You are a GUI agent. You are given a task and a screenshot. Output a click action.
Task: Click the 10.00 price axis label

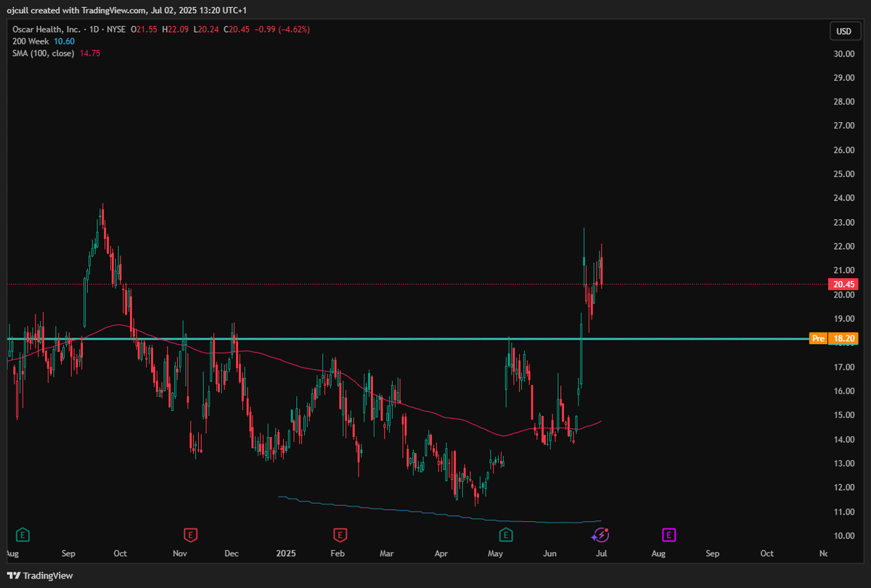(843, 536)
